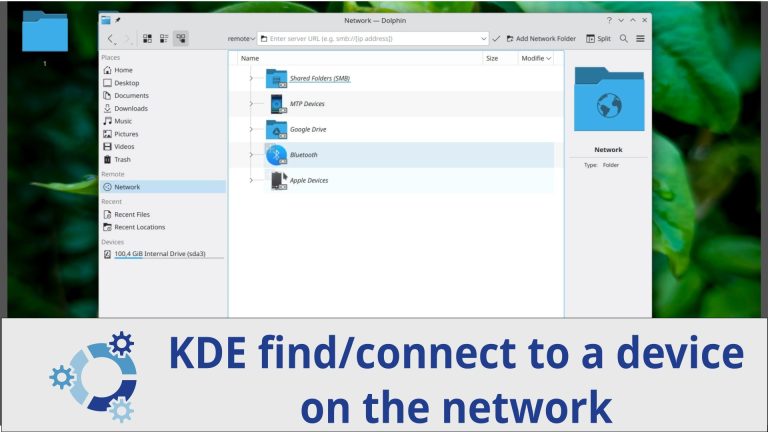Select MTP Devices label
Image resolution: width=768 pixels, height=432 pixels.
click(307, 104)
